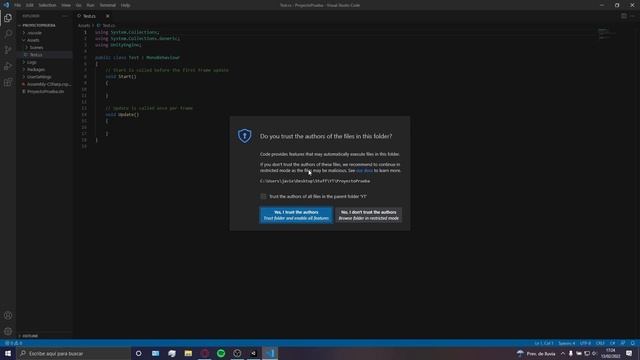The image size is (640, 360).
Task: Click the Cortana circle in taskbar
Action: 138,353
